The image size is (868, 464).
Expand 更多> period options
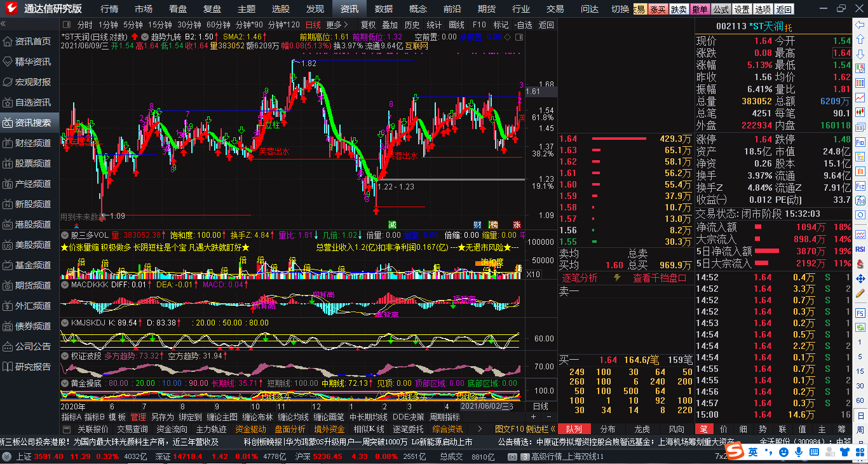click(x=337, y=25)
